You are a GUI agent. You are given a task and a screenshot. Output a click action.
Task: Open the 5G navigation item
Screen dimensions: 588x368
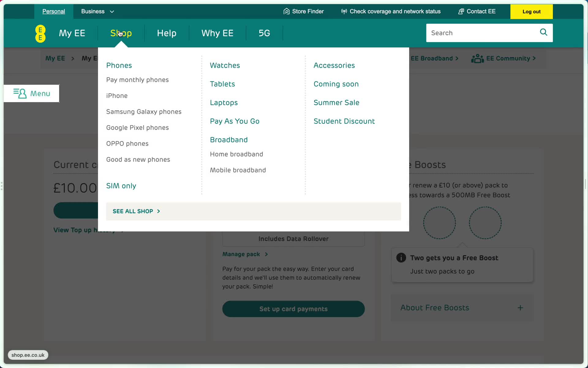[x=264, y=33]
